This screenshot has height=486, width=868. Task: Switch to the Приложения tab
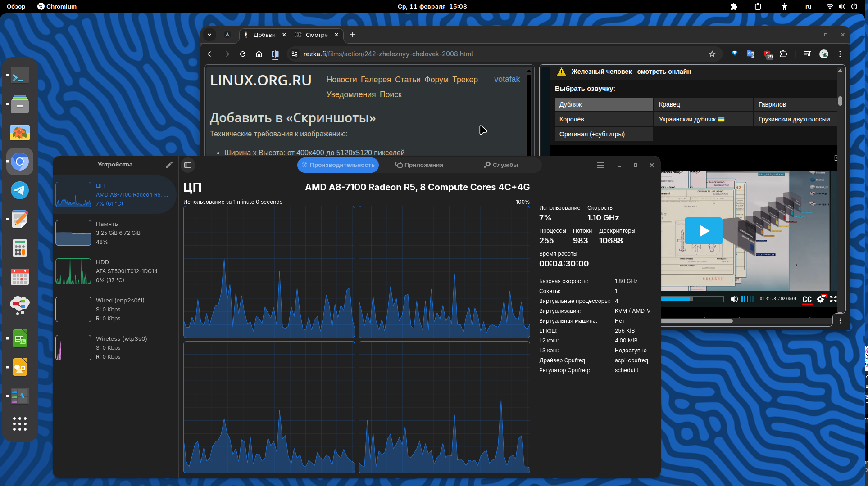coord(419,165)
